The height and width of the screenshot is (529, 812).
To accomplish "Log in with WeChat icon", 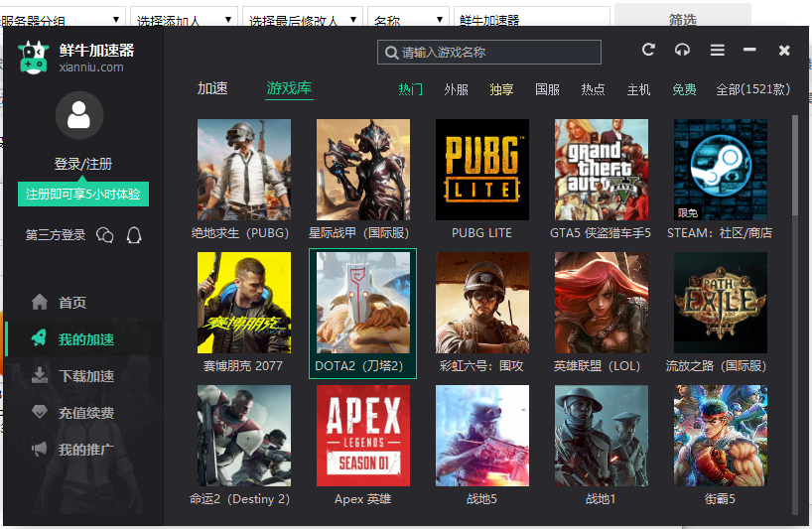I will coord(105,235).
